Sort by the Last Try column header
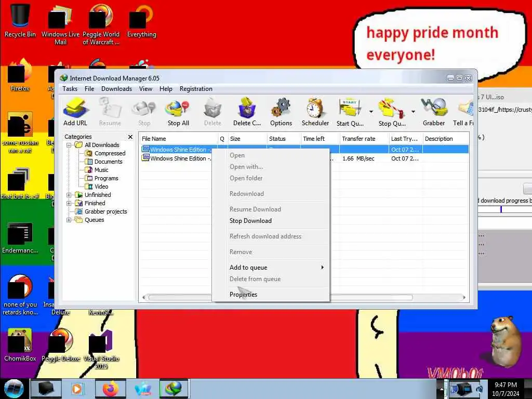Image resolution: width=532 pixels, height=399 pixels. (406, 139)
